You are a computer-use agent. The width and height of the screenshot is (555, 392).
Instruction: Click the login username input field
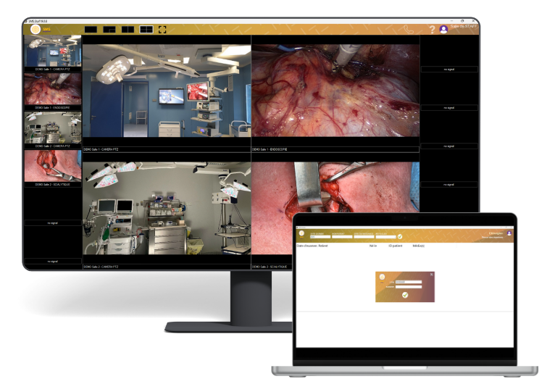click(x=409, y=281)
